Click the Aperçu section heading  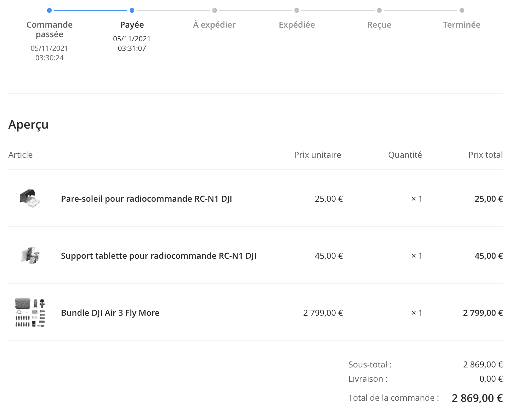pyautogui.click(x=29, y=124)
